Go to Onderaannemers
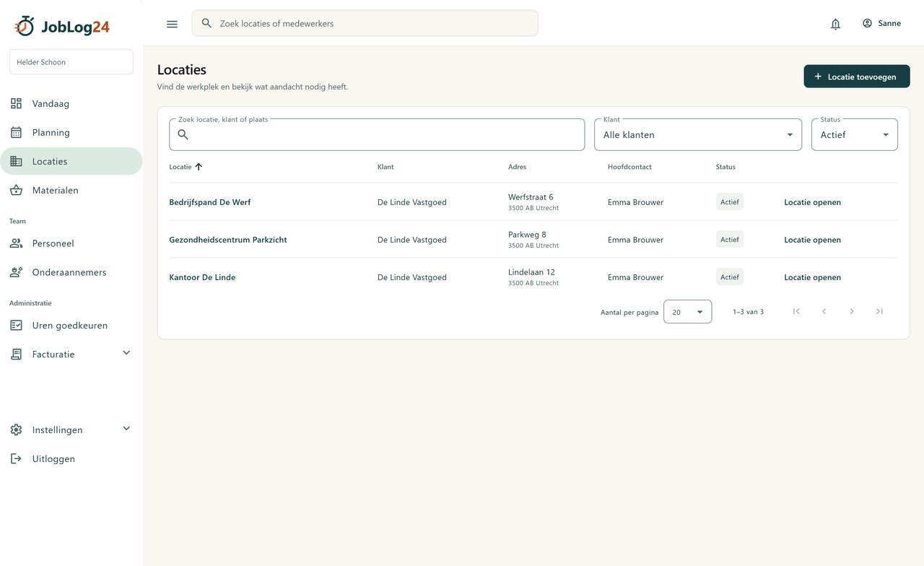This screenshot has height=566, width=924. click(71, 273)
